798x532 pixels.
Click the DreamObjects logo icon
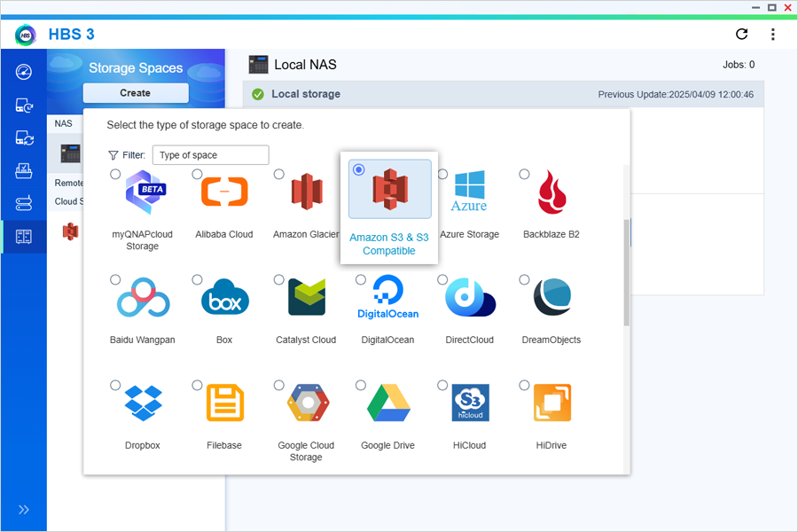pyautogui.click(x=552, y=297)
